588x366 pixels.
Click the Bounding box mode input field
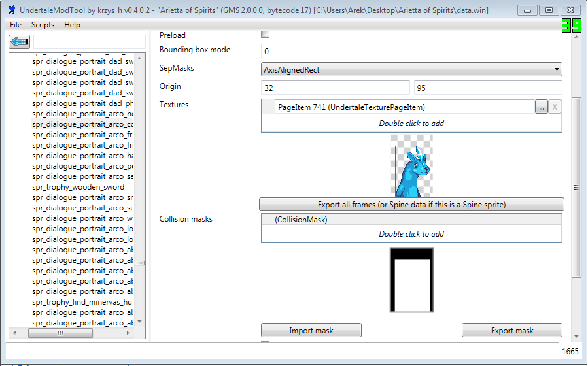pyautogui.click(x=411, y=51)
